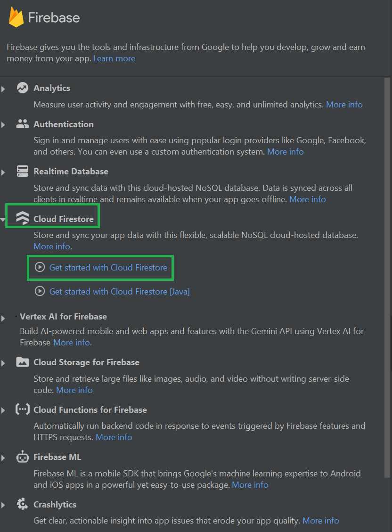Expand the Vertex AI for Firebase section
This screenshot has height=532, width=392.
(3, 318)
